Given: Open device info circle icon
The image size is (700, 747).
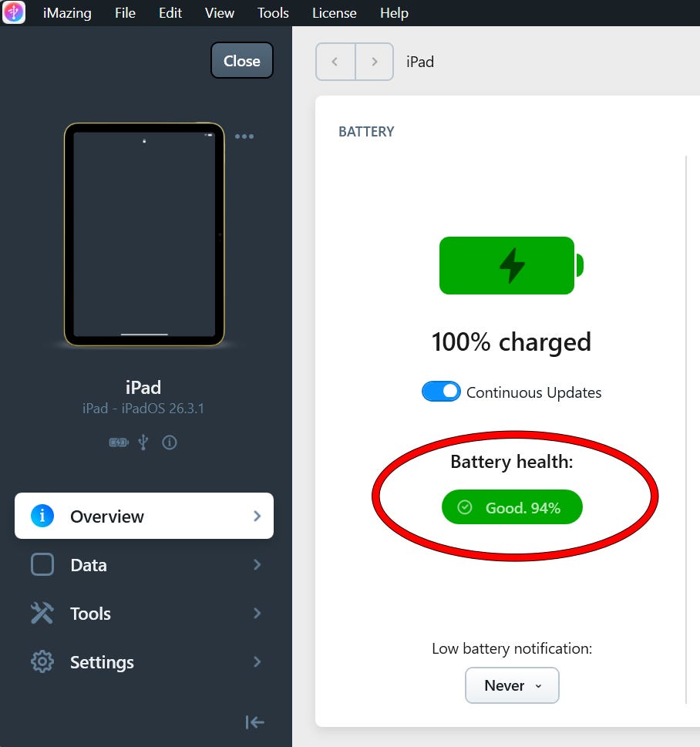Looking at the screenshot, I should 169,442.
